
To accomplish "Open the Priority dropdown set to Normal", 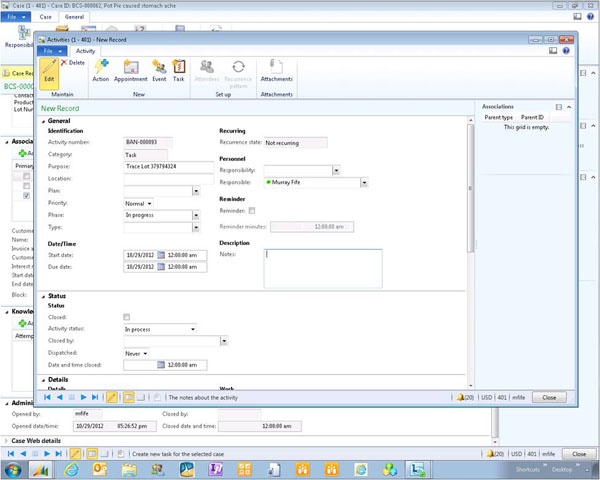I will [149, 203].
